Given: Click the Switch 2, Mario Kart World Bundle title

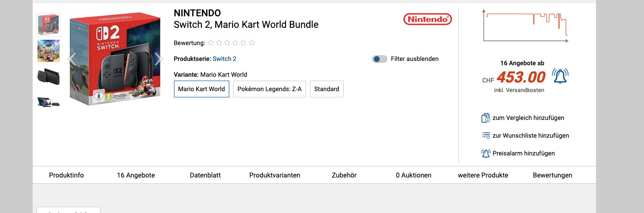Looking at the screenshot, I should tap(246, 24).
